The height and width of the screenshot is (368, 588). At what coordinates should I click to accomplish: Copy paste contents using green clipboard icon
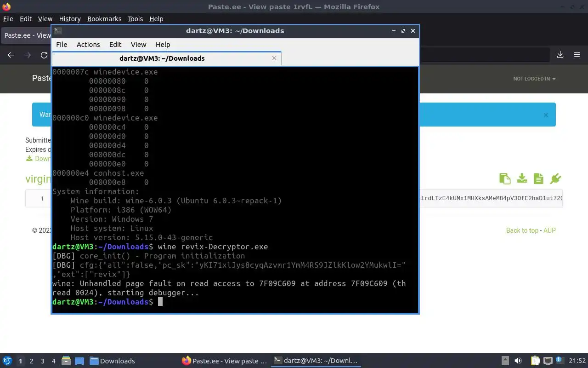[x=505, y=178]
